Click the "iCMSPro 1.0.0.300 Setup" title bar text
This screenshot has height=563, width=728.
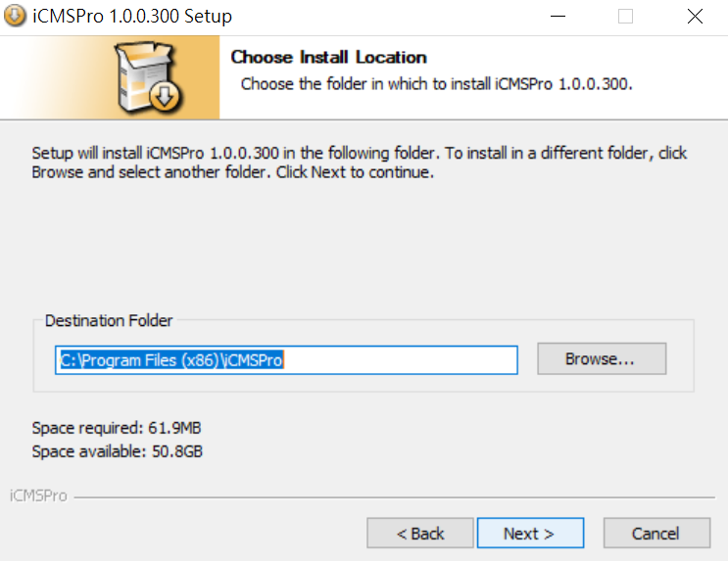pyautogui.click(x=132, y=17)
